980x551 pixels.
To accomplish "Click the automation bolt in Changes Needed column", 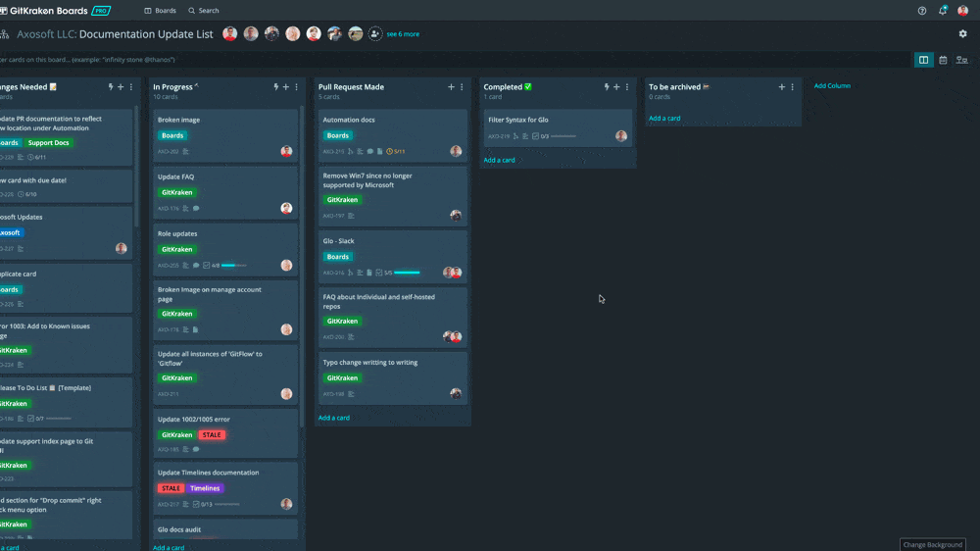I will click(111, 87).
